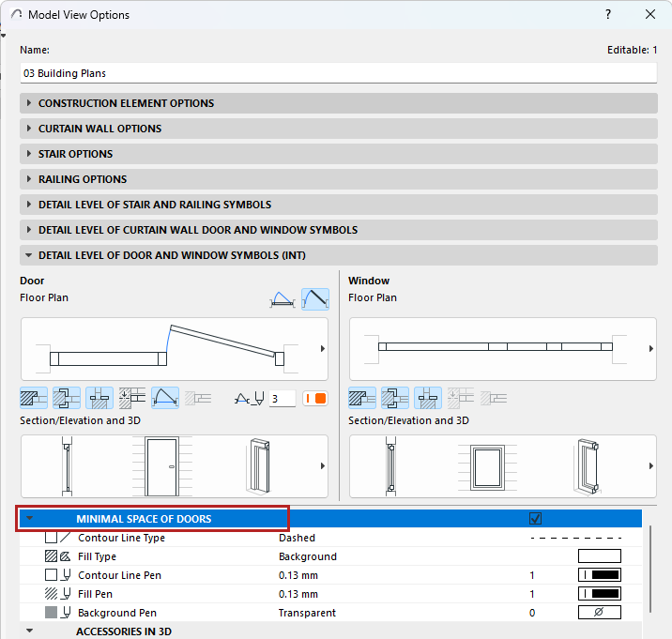This screenshot has width=672, height=639.
Task: Close the Model View Options dialog
Action: tap(650, 15)
